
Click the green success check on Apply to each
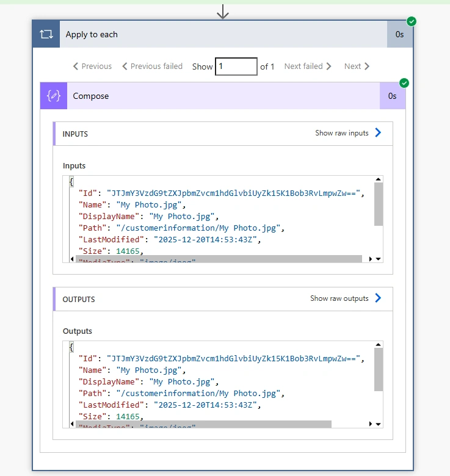(x=412, y=21)
